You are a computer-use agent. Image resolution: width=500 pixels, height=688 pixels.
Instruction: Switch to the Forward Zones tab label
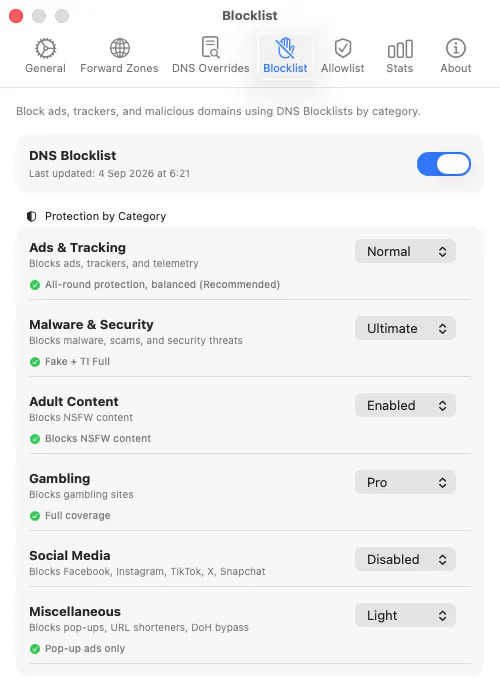(119, 68)
